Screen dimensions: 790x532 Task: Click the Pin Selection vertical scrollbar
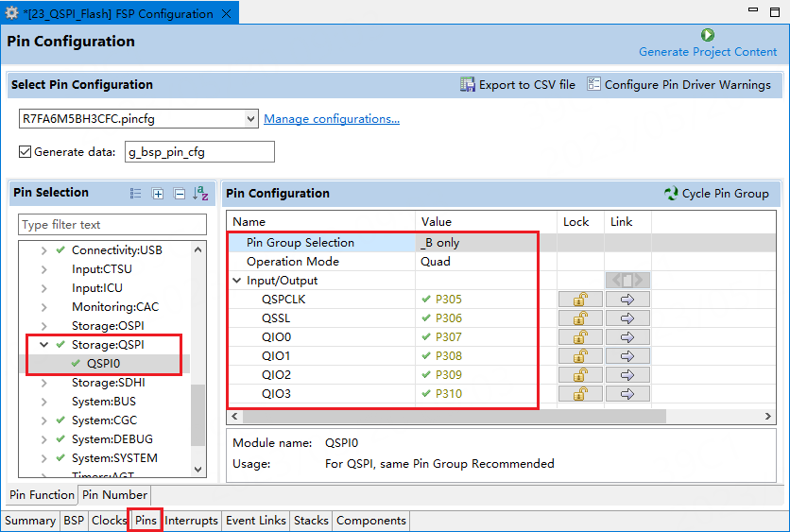(197, 416)
